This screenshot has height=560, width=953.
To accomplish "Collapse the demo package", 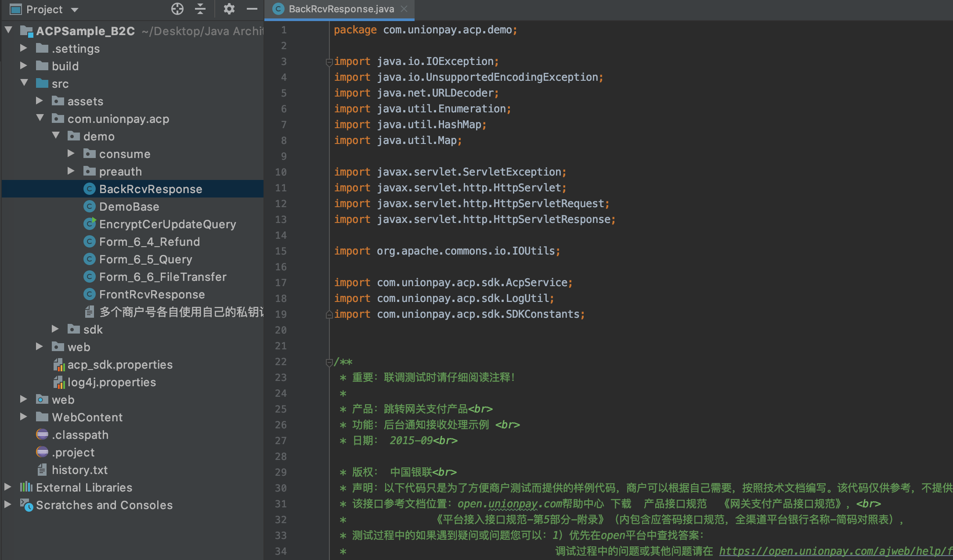I will click(x=56, y=136).
